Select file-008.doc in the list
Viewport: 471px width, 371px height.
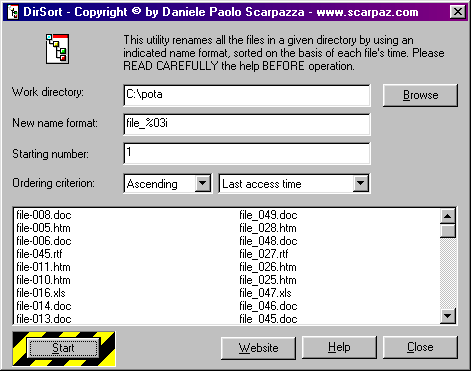44,215
